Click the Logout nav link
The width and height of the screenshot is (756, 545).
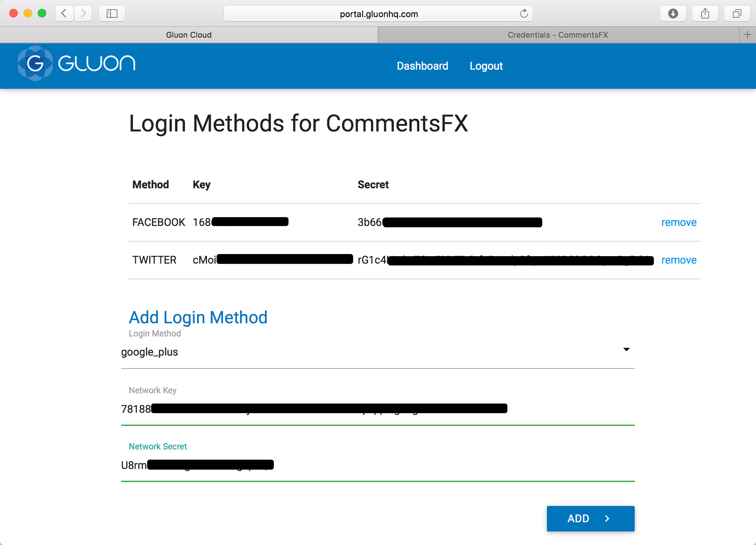486,66
